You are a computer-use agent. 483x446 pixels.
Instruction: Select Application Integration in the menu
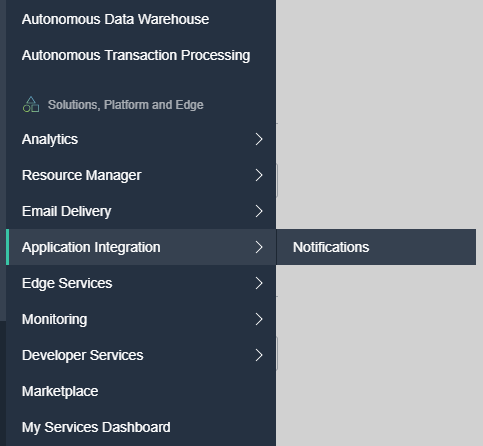(x=141, y=247)
